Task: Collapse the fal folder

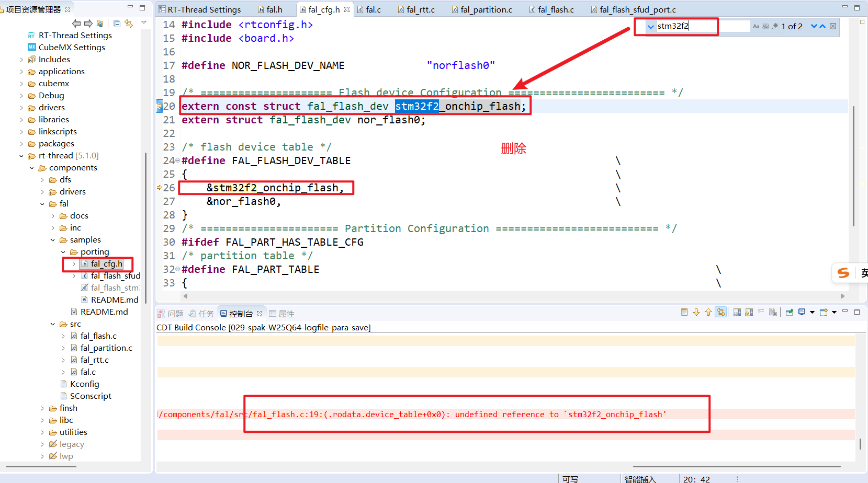Action: [x=42, y=204]
